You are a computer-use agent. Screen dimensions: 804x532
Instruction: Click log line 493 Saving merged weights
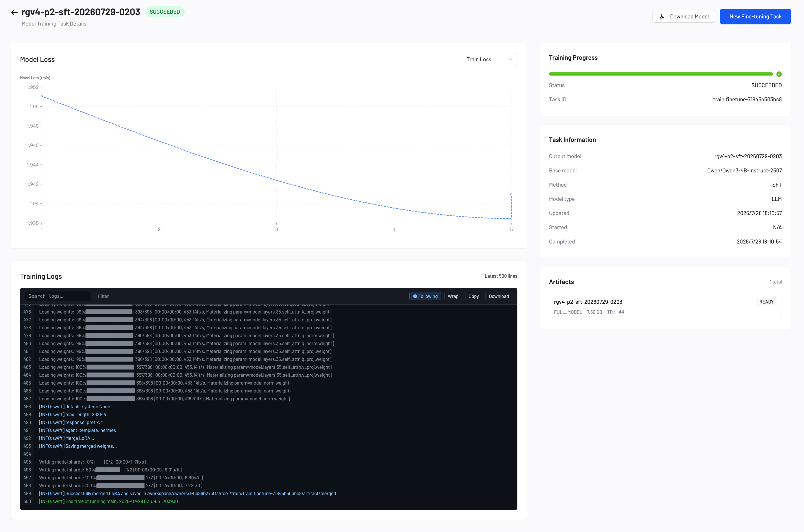(78, 446)
